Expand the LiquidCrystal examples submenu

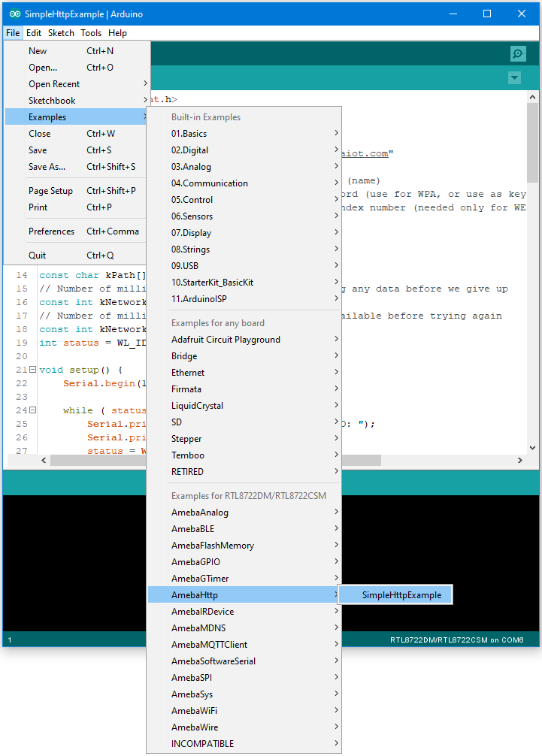[x=244, y=406]
